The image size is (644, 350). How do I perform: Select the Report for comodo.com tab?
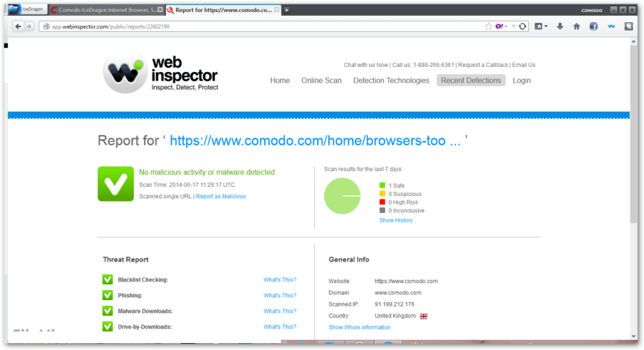click(224, 10)
